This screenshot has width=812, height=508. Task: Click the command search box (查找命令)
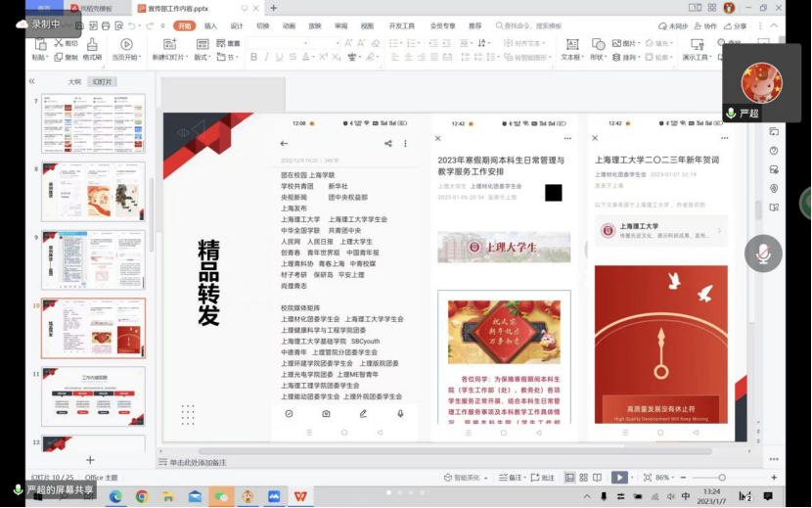click(x=529, y=25)
